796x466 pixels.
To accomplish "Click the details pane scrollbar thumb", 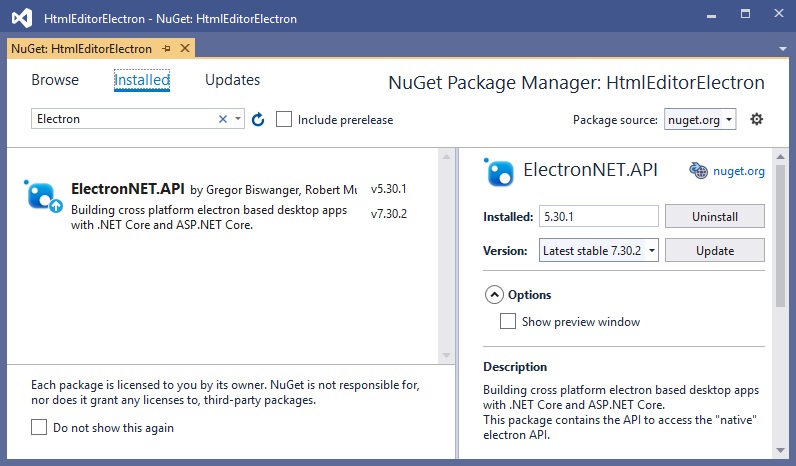I will (780, 236).
